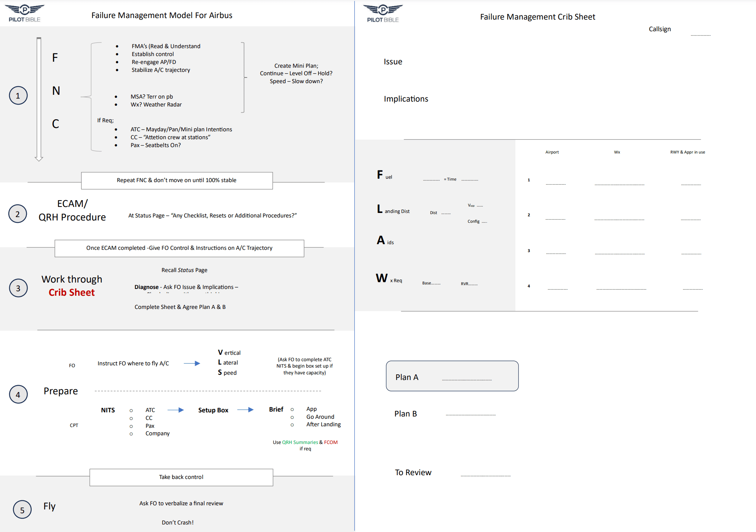The width and height of the screenshot is (756, 532).
Task: Click the blank line after '= Time'
Action: 470,180
